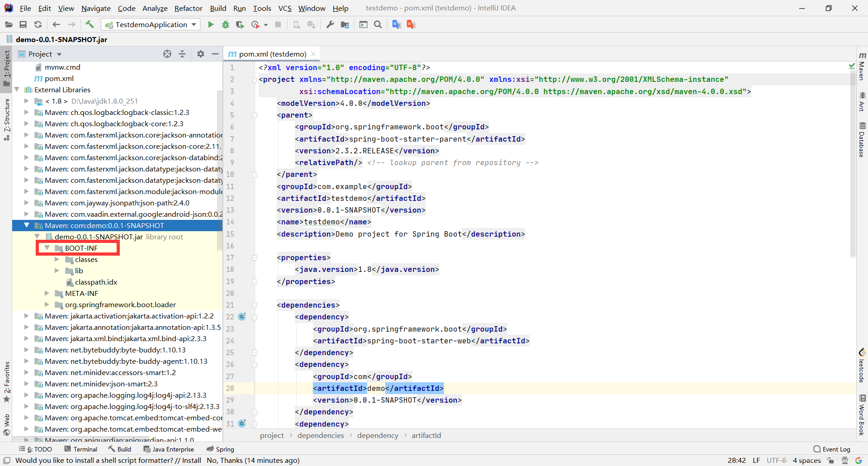Expand the META-INF folder

click(x=47, y=293)
